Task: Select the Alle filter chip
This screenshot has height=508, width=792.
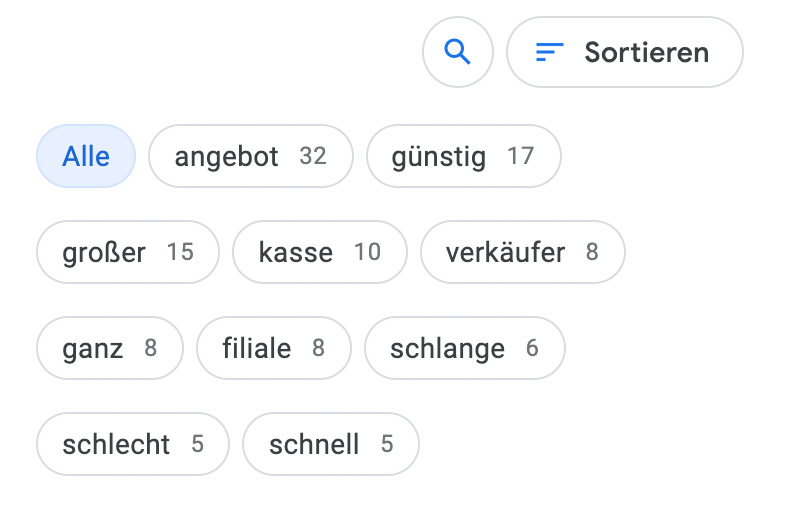Action: click(86, 156)
